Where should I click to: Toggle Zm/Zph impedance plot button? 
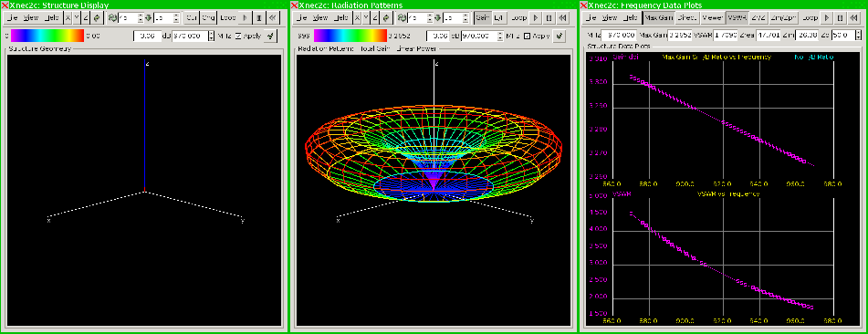click(783, 17)
